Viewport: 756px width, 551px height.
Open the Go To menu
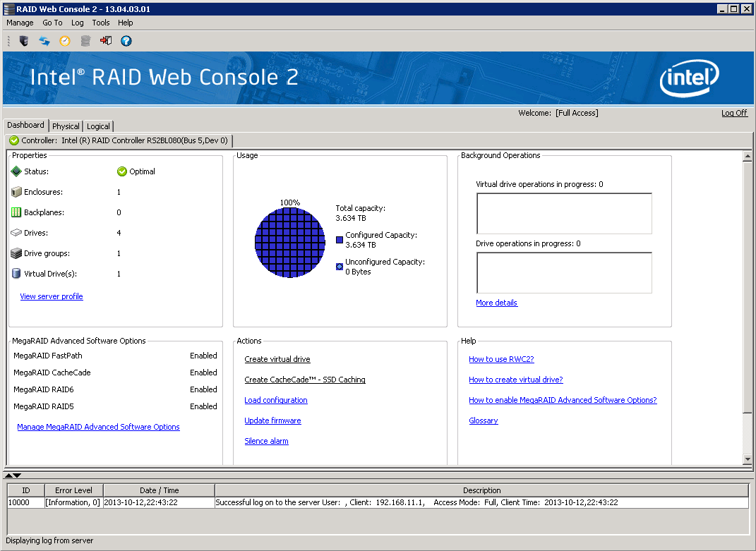click(52, 23)
